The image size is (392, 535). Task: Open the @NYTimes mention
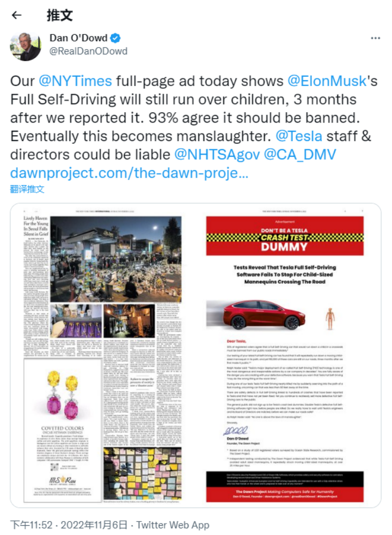pyautogui.click(x=75, y=81)
